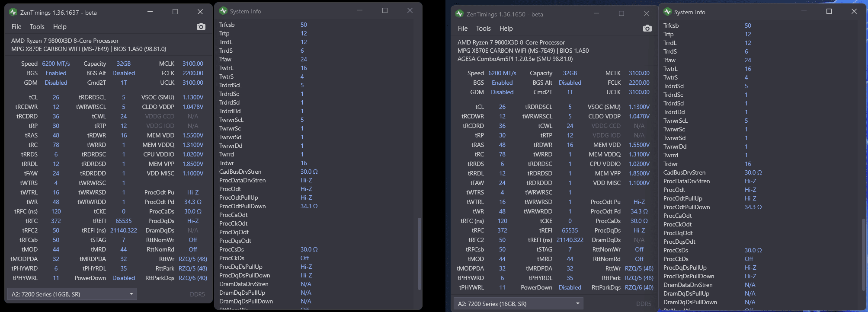The image size is (868, 312).
Task: Maximize the left System Info window
Action: [x=385, y=10]
